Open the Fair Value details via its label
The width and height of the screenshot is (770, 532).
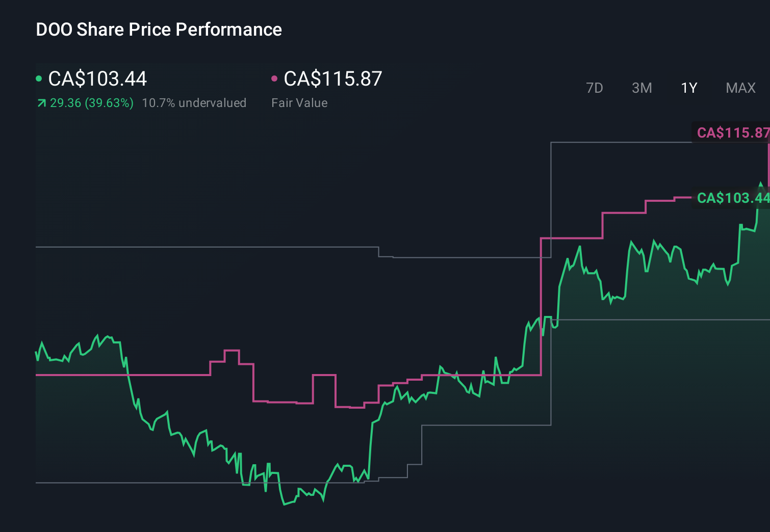300,102
